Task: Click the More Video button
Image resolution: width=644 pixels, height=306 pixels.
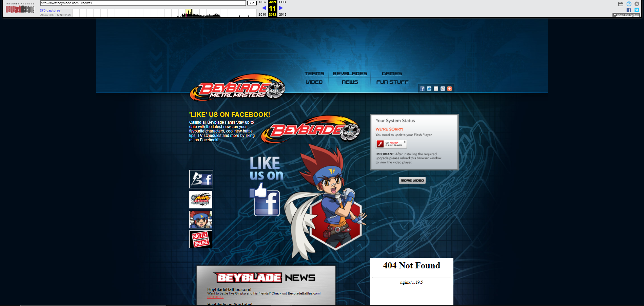Action: click(412, 181)
